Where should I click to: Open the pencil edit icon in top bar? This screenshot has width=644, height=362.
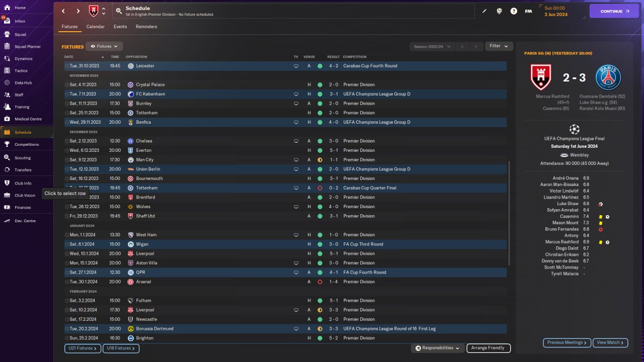[485, 11]
